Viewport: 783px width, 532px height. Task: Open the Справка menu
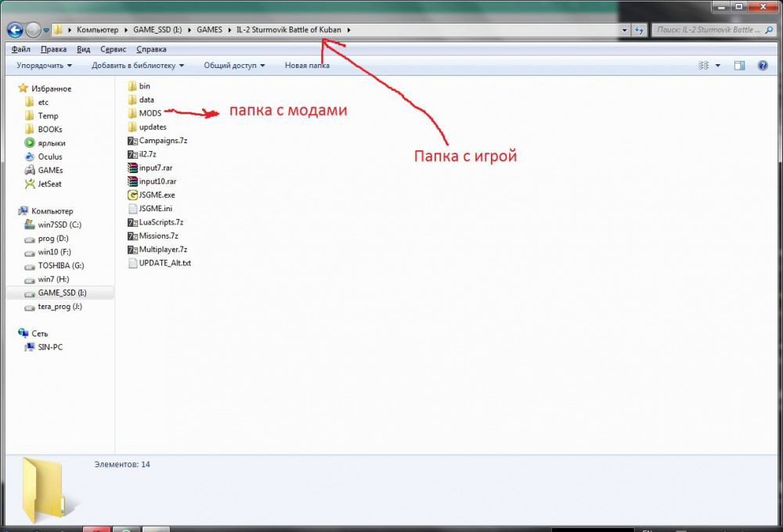click(151, 49)
